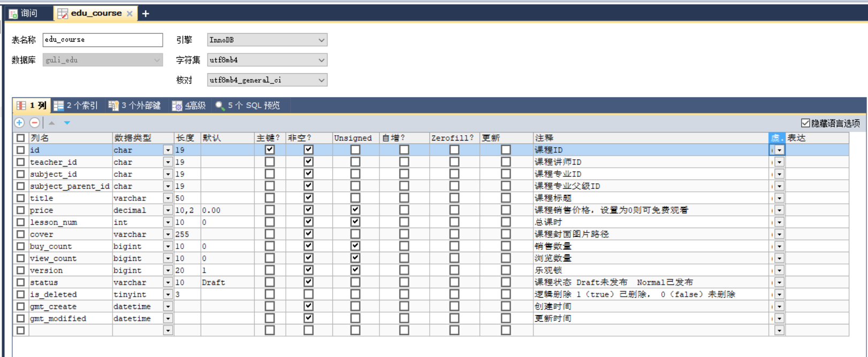This screenshot has width=868, height=357.
Task: Toggle the Unsigned checkbox for lesson_num
Action: (x=355, y=222)
